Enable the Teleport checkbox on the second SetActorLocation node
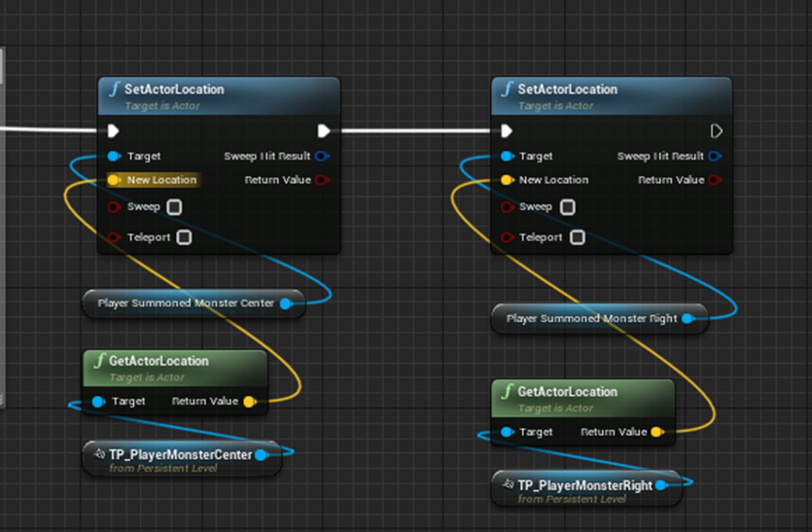This screenshot has height=532, width=812. click(578, 237)
